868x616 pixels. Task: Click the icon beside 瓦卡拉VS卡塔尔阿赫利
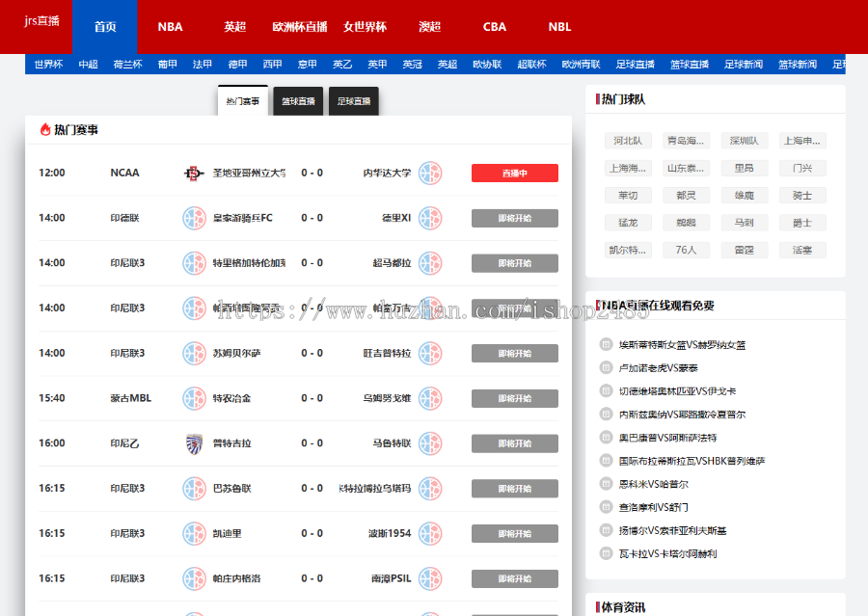click(607, 553)
